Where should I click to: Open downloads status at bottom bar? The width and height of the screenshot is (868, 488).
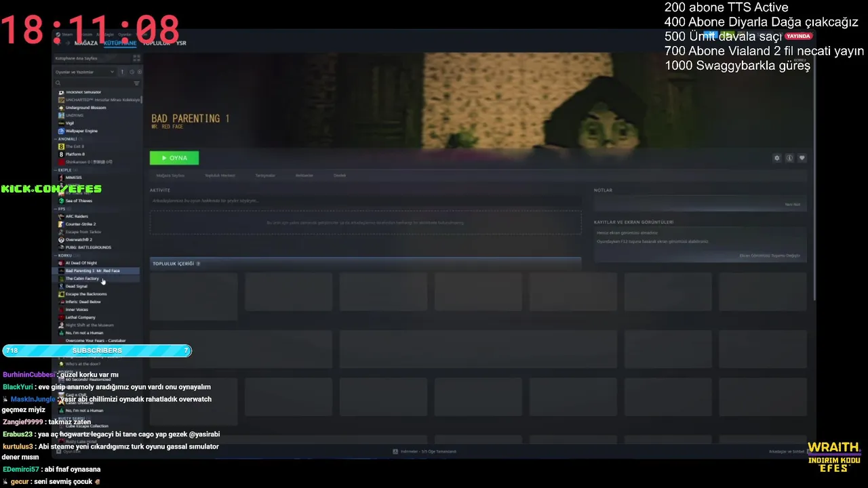coord(425,451)
